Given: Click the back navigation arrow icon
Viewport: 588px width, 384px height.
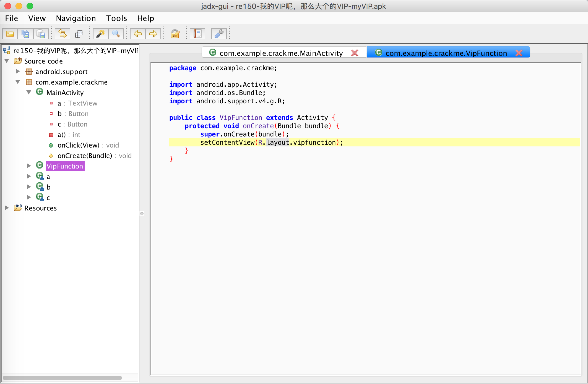Looking at the screenshot, I should (137, 34).
